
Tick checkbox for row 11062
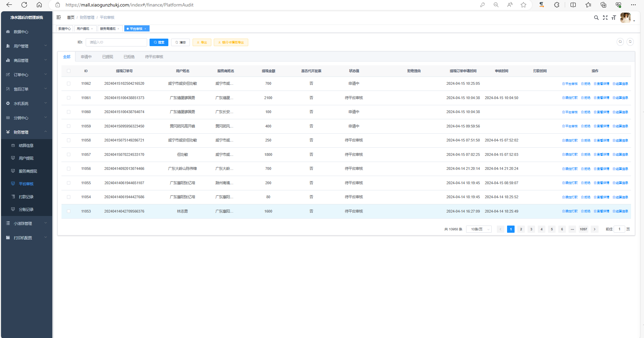pos(69,83)
